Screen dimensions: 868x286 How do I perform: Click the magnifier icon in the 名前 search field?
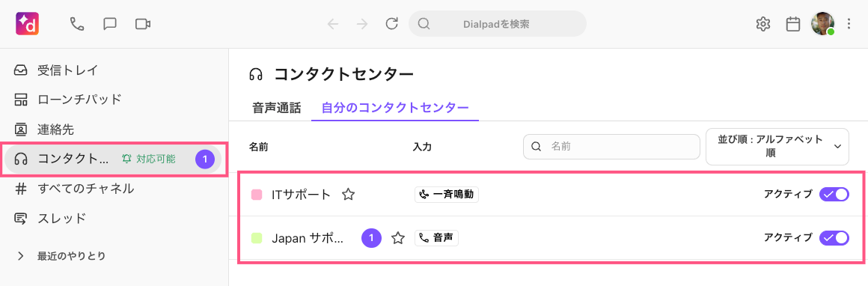pyautogui.click(x=536, y=146)
